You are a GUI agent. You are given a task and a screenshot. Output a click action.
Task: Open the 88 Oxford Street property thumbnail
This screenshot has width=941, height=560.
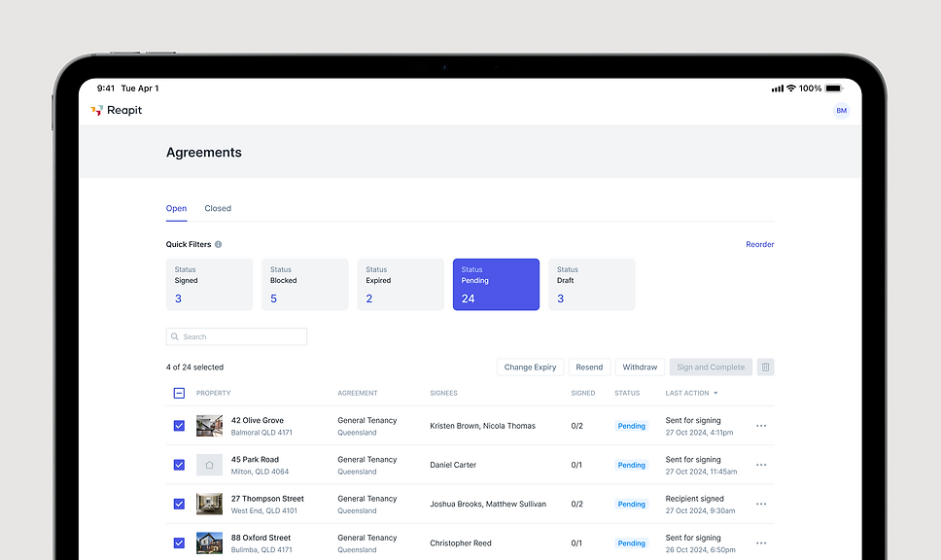tap(209, 542)
